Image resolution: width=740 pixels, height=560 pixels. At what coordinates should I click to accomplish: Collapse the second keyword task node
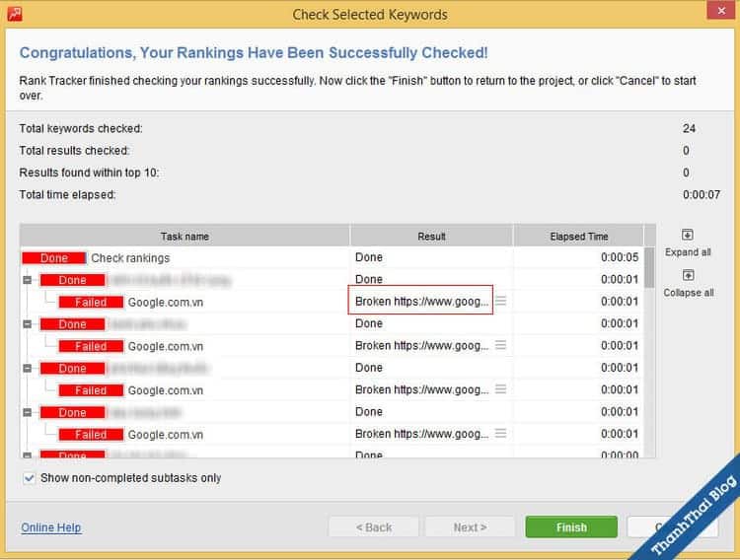[27, 324]
